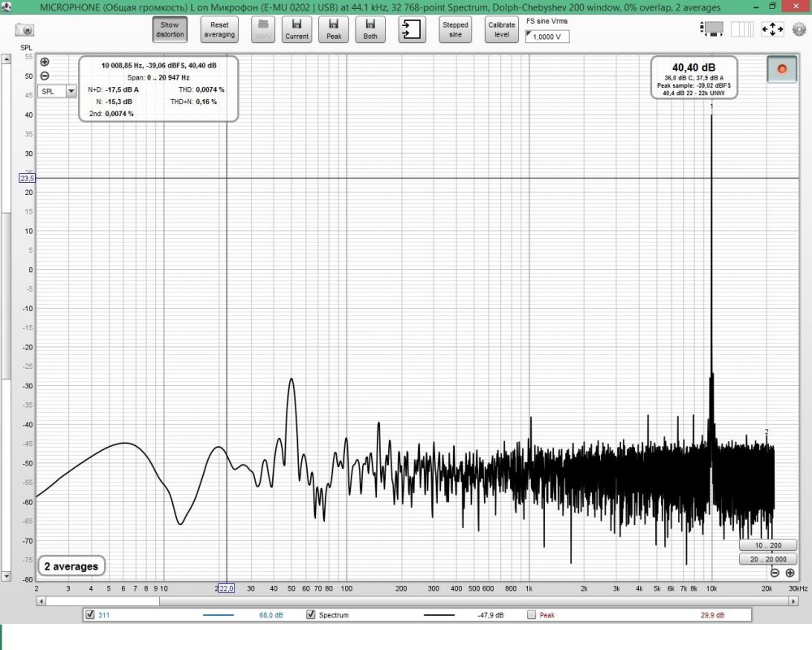Screen dimensions: 812x650
Task: Toggle the Spectrum trace checkbox
Action: (311, 614)
